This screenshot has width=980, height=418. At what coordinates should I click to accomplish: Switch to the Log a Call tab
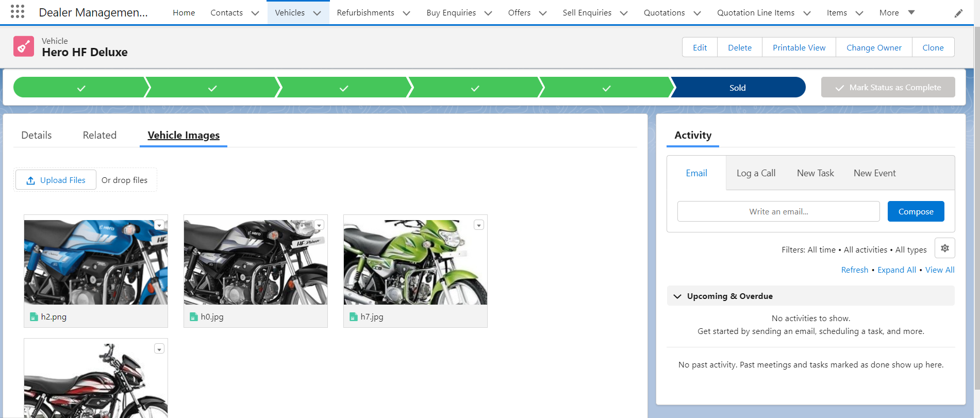pyautogui.click(x=756, y=173)
